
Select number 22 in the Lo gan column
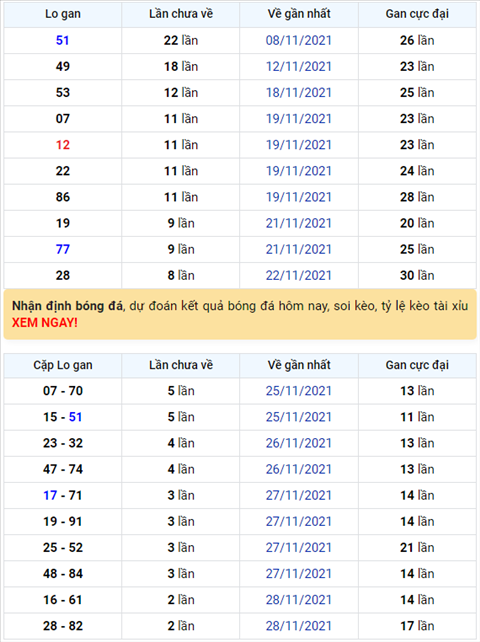tap(63, 171)
